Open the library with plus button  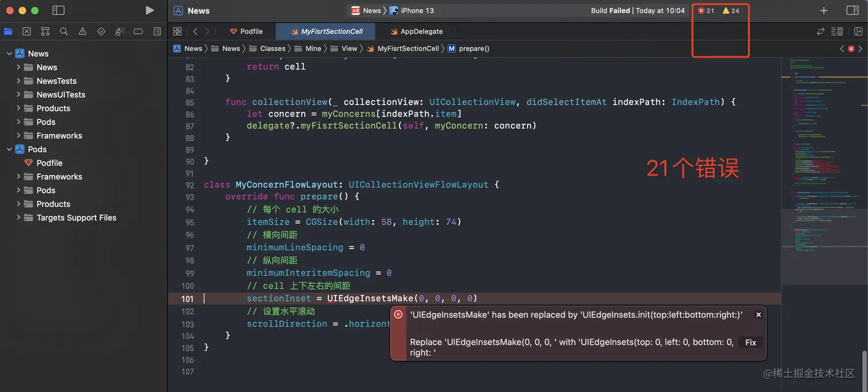coord(824,10)
